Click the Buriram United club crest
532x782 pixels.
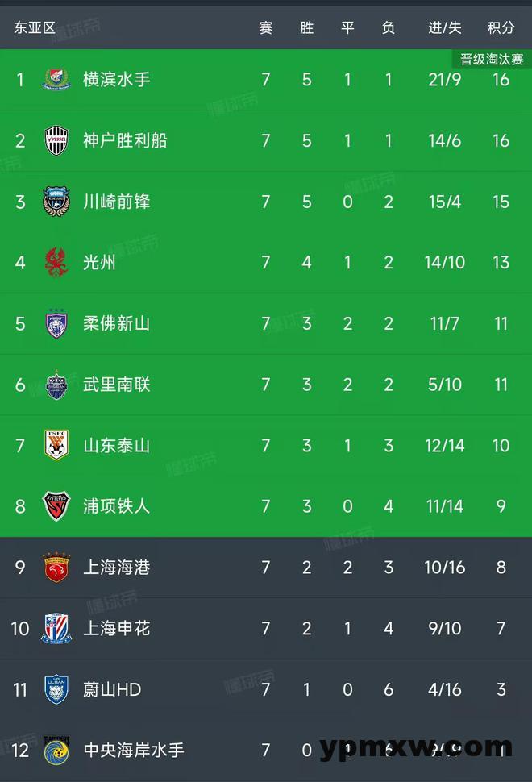(x=56, y=385)
